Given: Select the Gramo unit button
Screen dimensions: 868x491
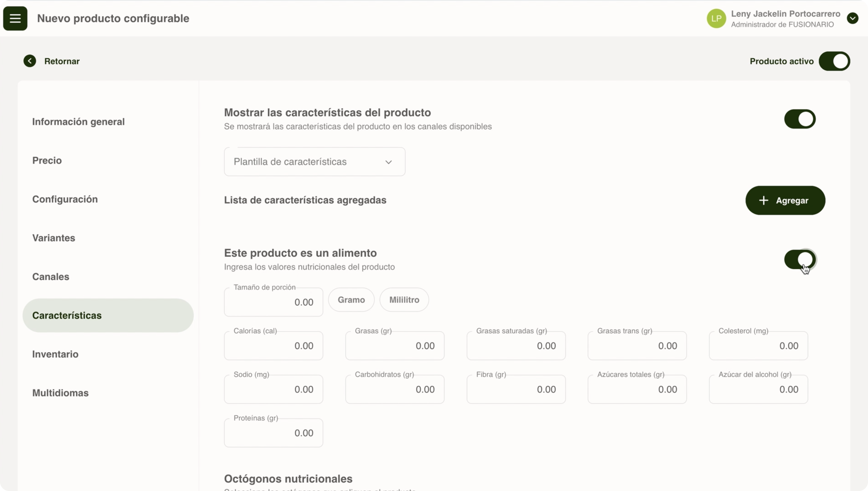Looking at the screenshot, I should pyautogui.click(x=351, y=300).
